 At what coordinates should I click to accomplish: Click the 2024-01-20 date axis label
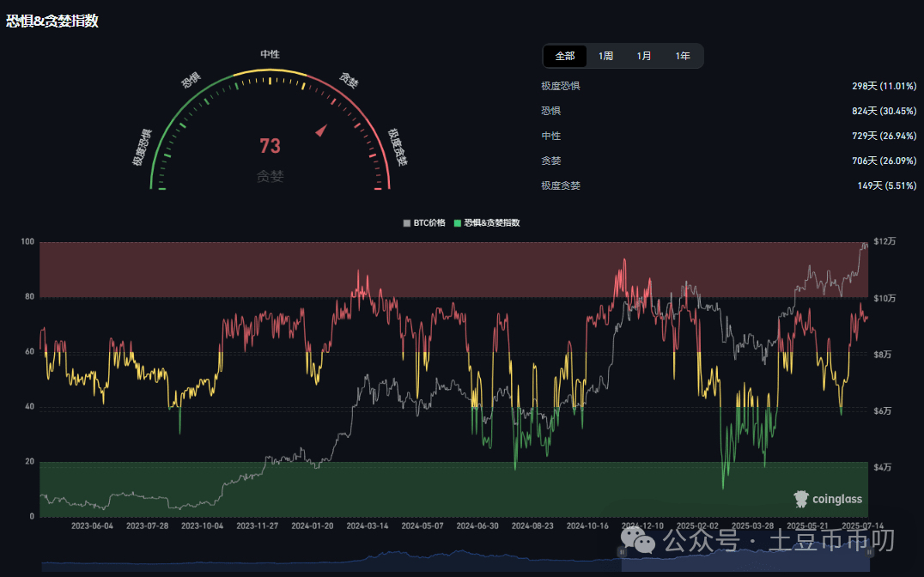coord(313,525)
